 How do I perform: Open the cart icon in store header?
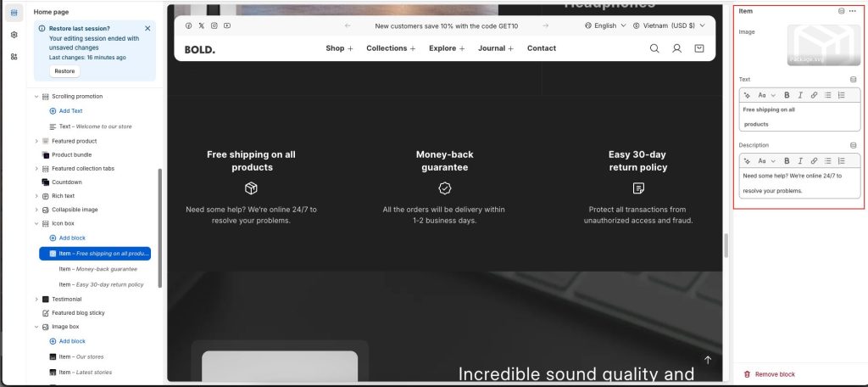coord(698,48)
